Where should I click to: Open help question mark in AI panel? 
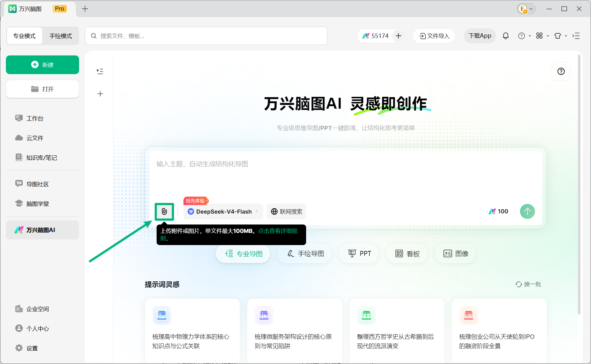point(561,71)
